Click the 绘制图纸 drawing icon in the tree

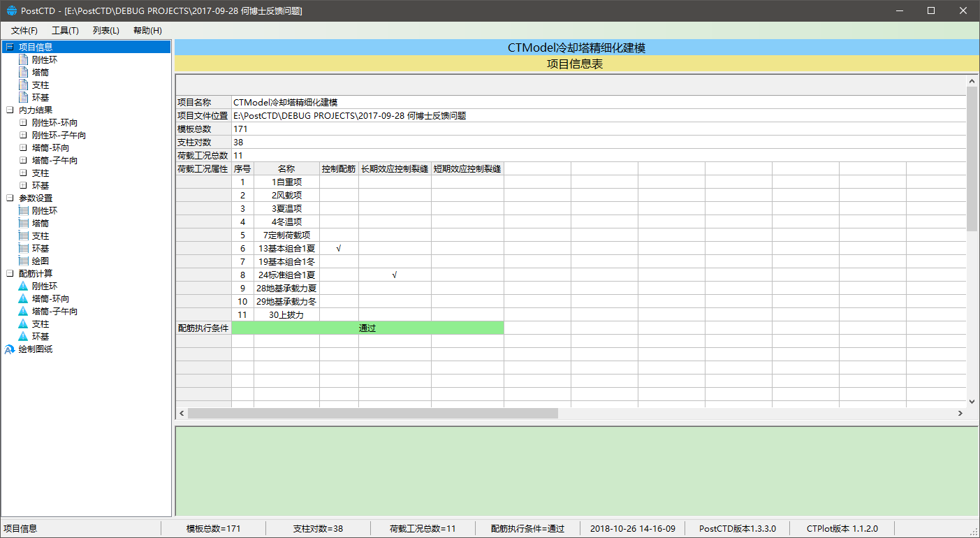tap(10, 349)
